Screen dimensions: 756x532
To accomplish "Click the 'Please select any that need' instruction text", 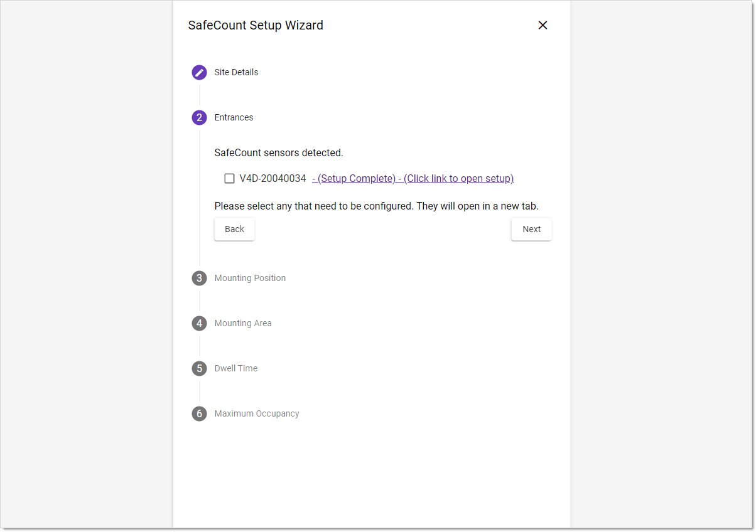I will click(377, 206).
